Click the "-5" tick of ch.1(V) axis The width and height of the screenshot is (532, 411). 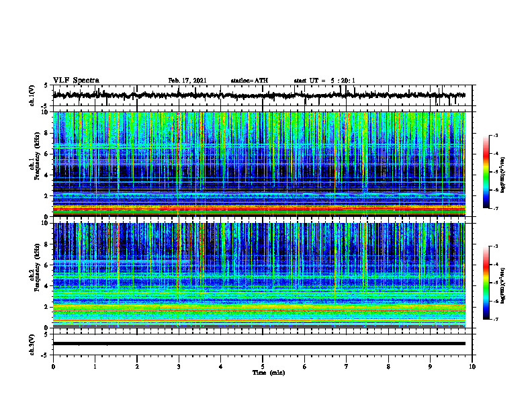(x=45, y=106)
